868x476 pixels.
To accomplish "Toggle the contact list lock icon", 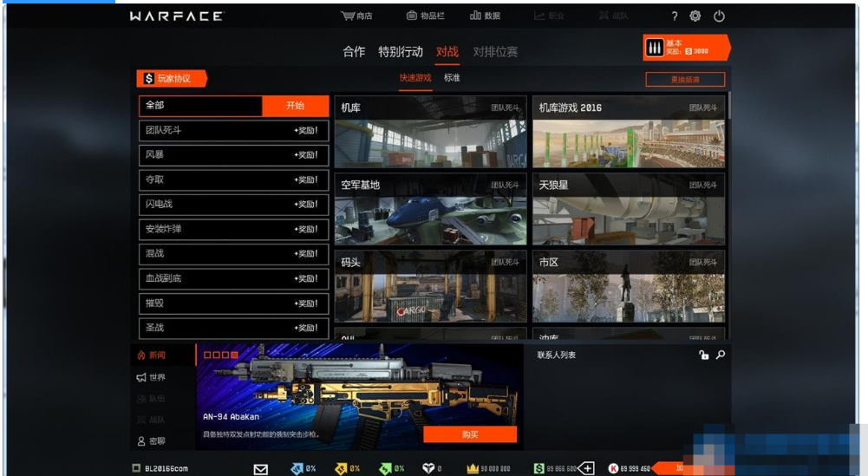I will [x=703, y=355].
